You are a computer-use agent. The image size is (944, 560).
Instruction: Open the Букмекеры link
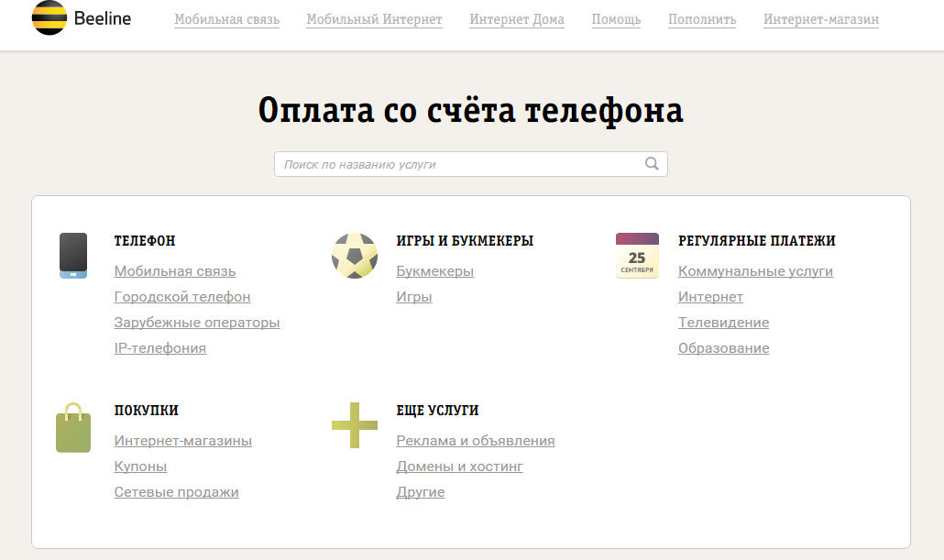[434, 271]
